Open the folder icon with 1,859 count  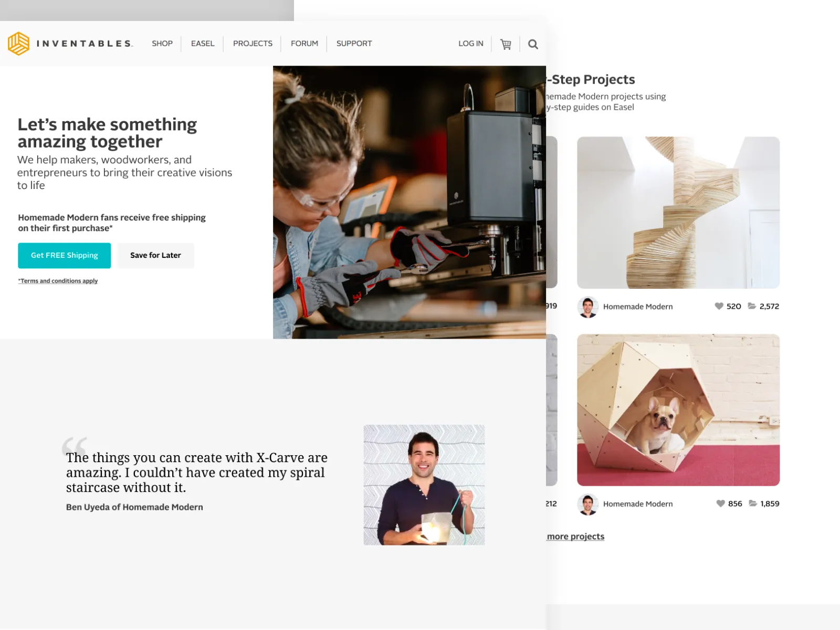(752, 503)
